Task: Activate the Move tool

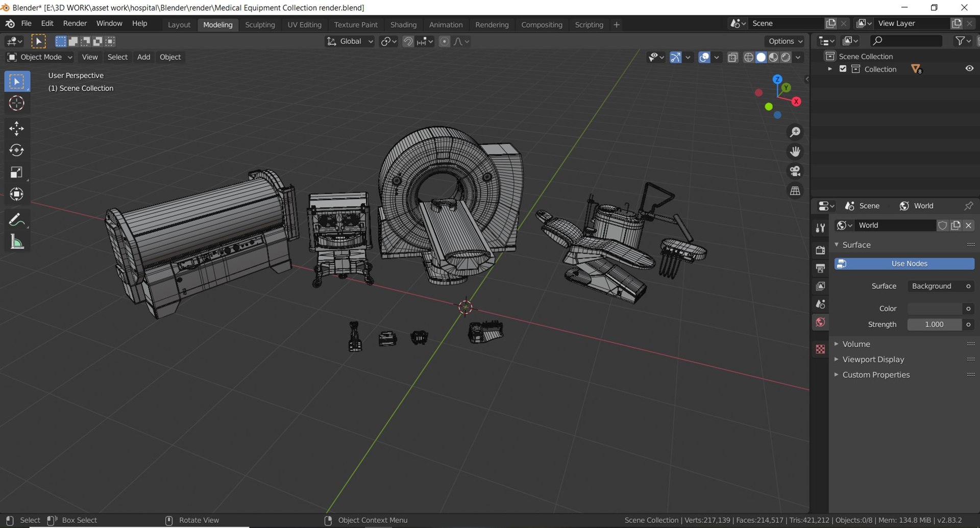Action: coord(16,128)
